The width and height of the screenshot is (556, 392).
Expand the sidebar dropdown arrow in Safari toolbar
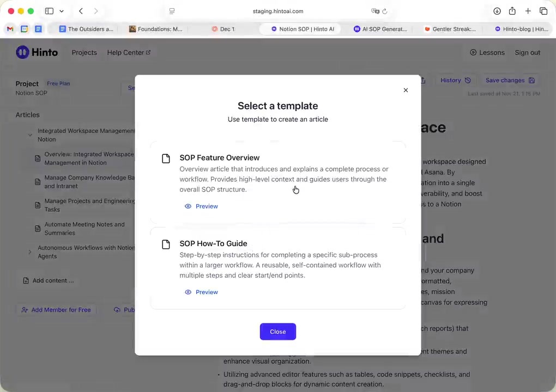(62, 11)
